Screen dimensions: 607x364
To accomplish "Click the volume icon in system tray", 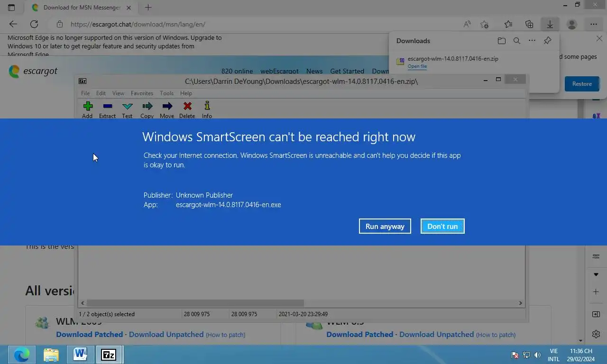I will 537,355.
